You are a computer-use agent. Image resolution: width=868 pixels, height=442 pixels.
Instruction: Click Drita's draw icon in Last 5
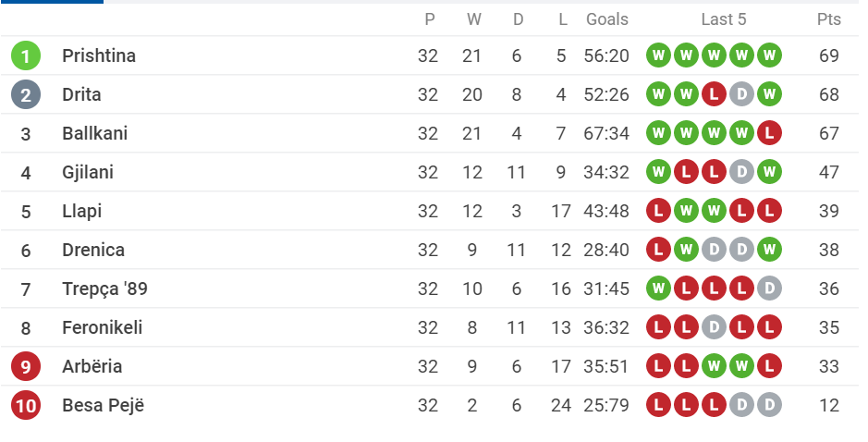click(741, 94)
